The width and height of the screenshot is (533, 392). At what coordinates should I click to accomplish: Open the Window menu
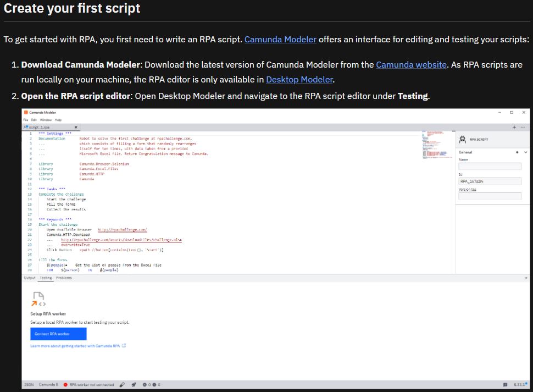click(46, 120)
